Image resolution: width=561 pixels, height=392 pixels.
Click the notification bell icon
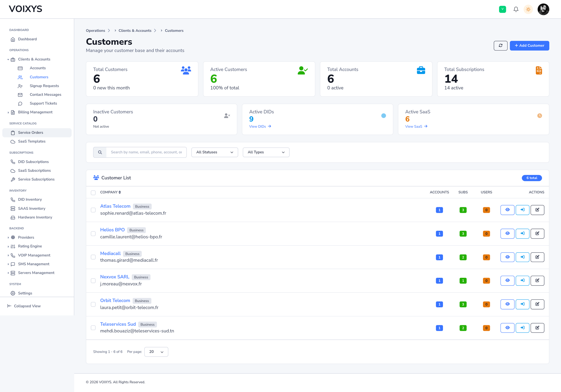(x=516, y=9)
